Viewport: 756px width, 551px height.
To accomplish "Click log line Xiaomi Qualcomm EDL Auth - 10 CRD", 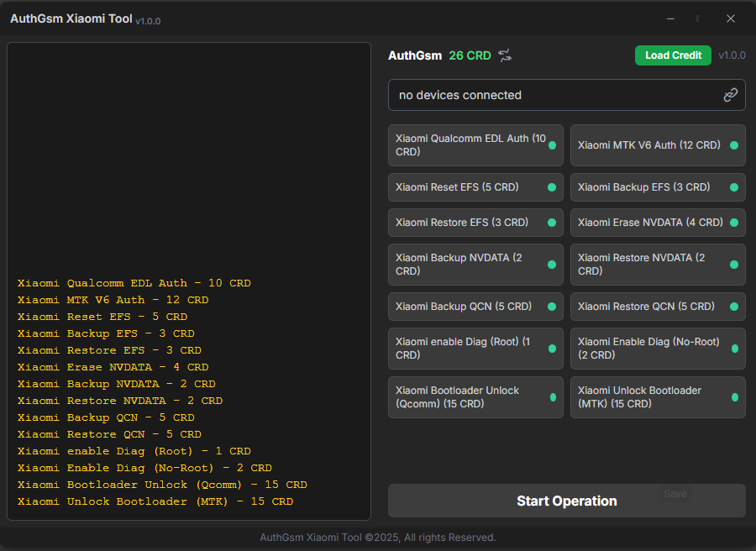I will tap(134, 283).
